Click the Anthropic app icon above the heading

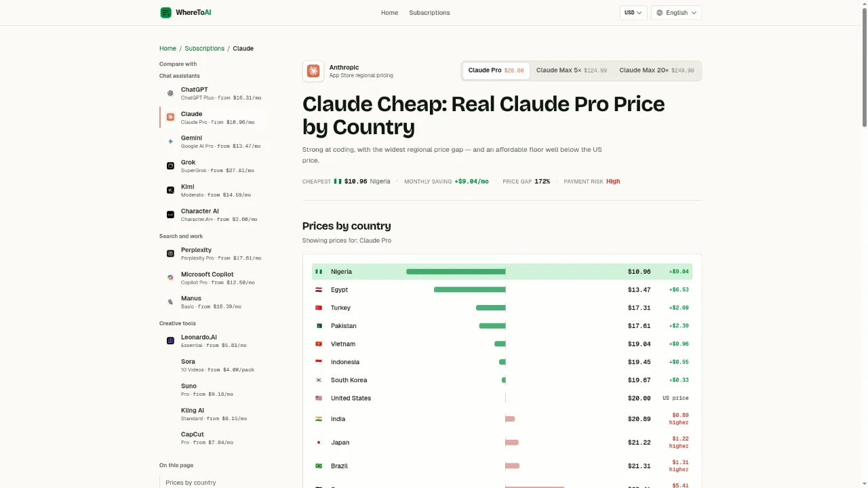313,70
